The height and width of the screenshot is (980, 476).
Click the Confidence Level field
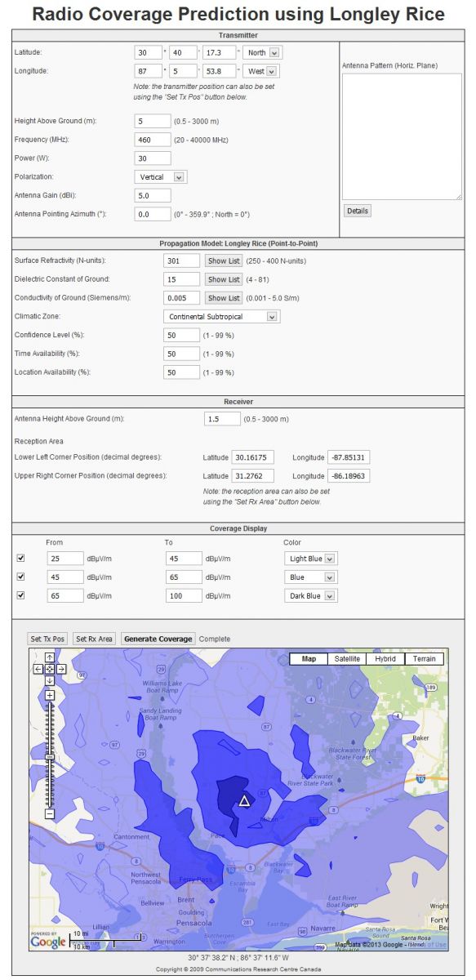click(x=182, y=335)
